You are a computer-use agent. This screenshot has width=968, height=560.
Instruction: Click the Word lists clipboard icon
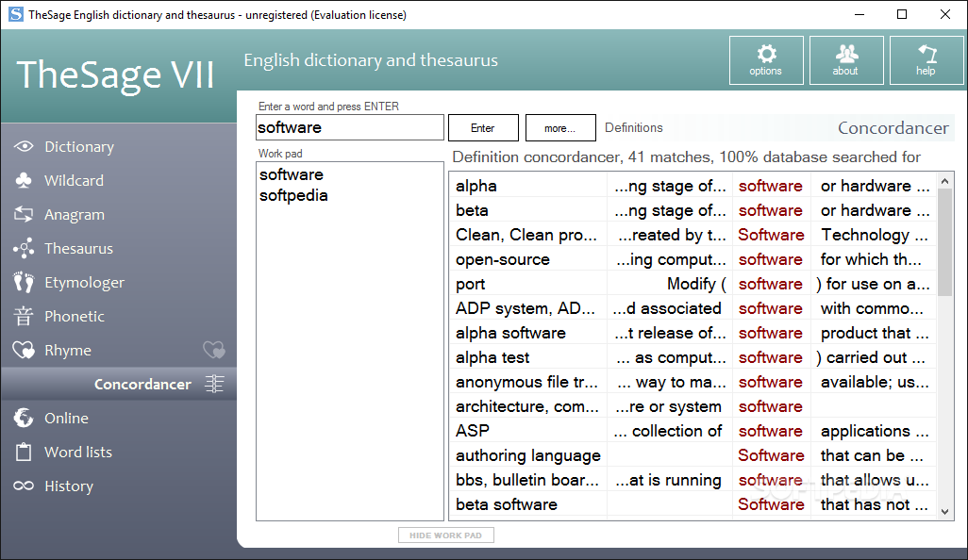click(24, 453)
